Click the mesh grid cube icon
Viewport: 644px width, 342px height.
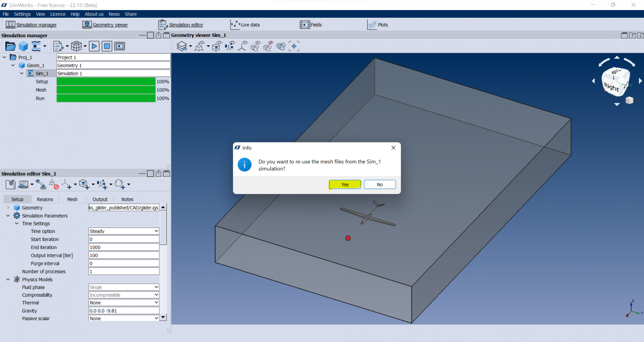tap(76, 46)
